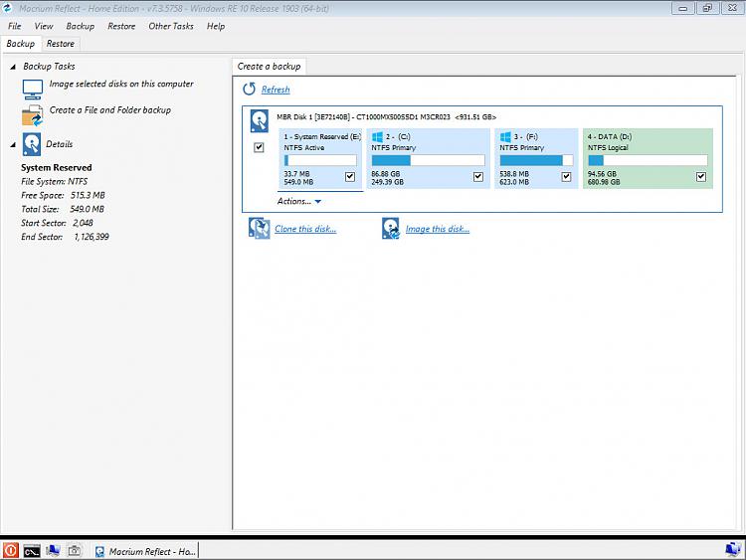Viewport: 746px width, 560px height.
Task: Click the Image this disk... link
Action: pyautogui.click(x=438, y=229)
